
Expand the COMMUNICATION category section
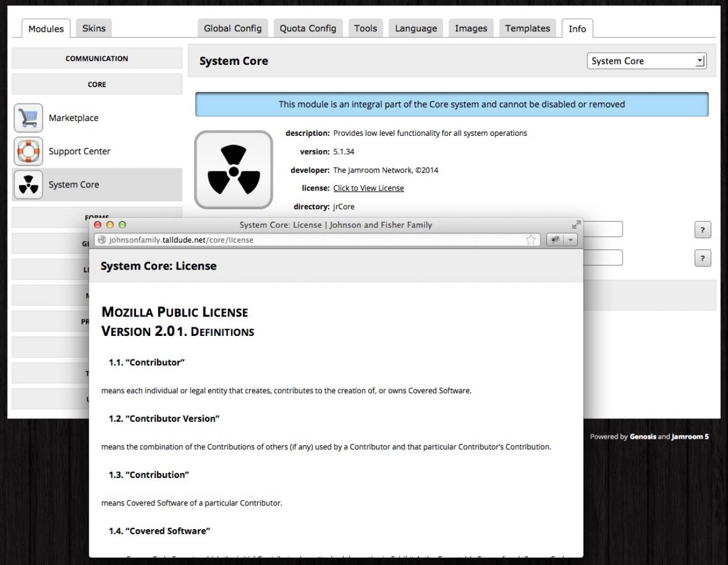tap(97, 59)
